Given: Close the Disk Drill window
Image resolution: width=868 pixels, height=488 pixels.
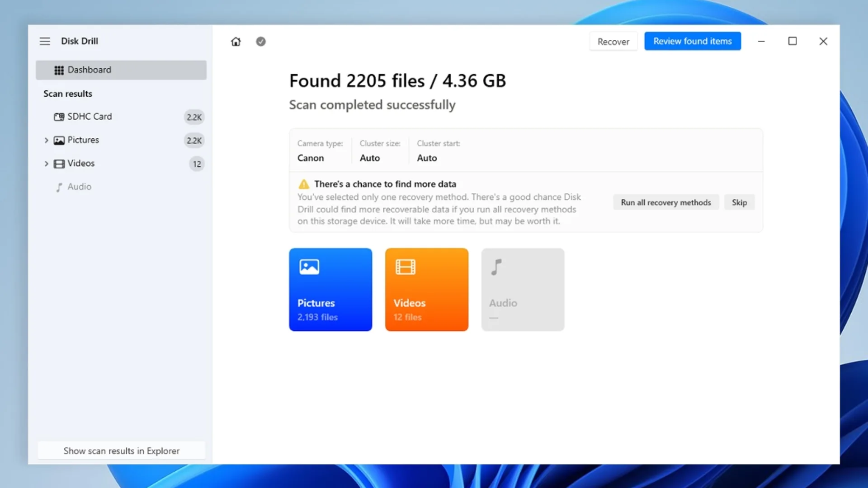Looking at the screenshot, I should [823, 41].
